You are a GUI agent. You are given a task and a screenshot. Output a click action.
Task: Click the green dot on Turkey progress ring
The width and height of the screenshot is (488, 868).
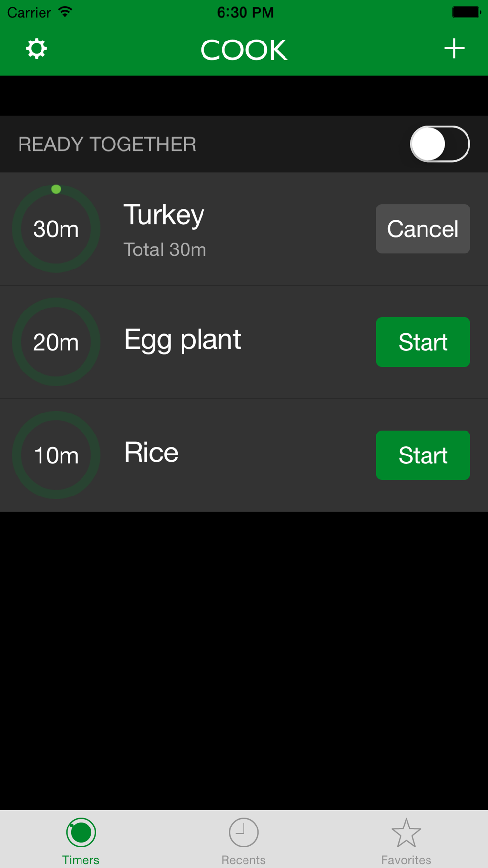tap(56, 189)
